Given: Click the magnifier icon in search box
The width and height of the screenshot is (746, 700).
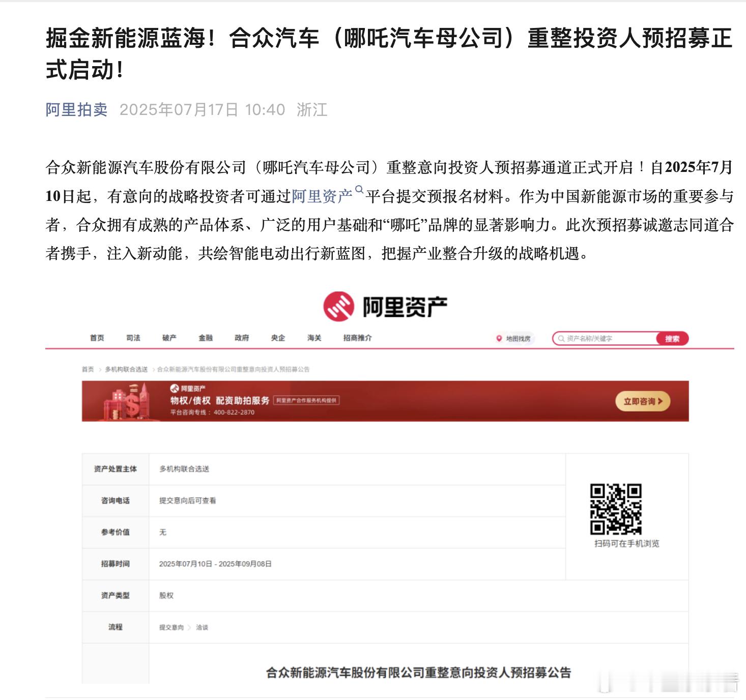Looking at the screenshot, I should (561, 338).
